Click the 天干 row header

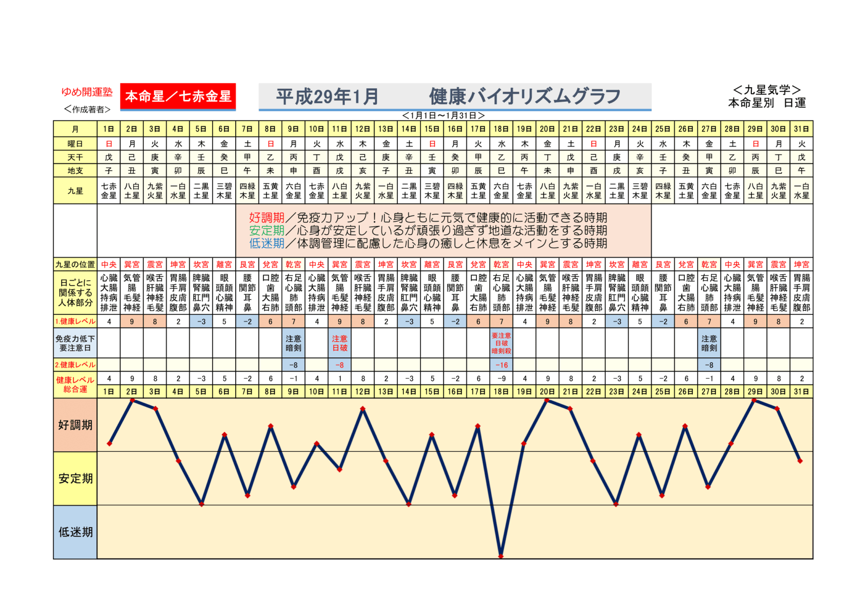point(75,157)
